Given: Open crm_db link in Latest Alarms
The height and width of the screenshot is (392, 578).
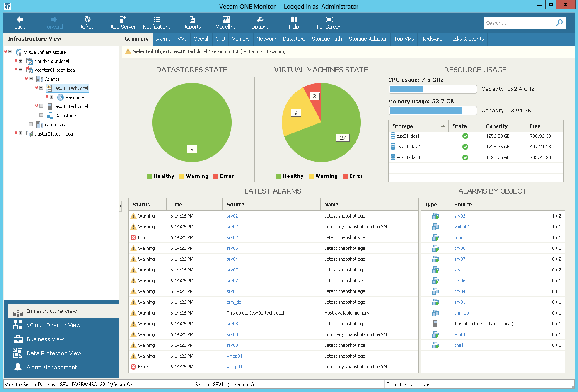Looking at the screenshot, I should [x=234, y=302].
